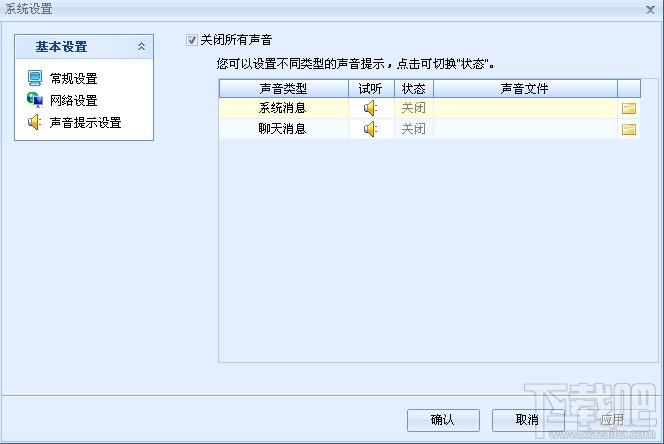
Task: Open 网络设置 page
Action: click(x=74, y=100)
